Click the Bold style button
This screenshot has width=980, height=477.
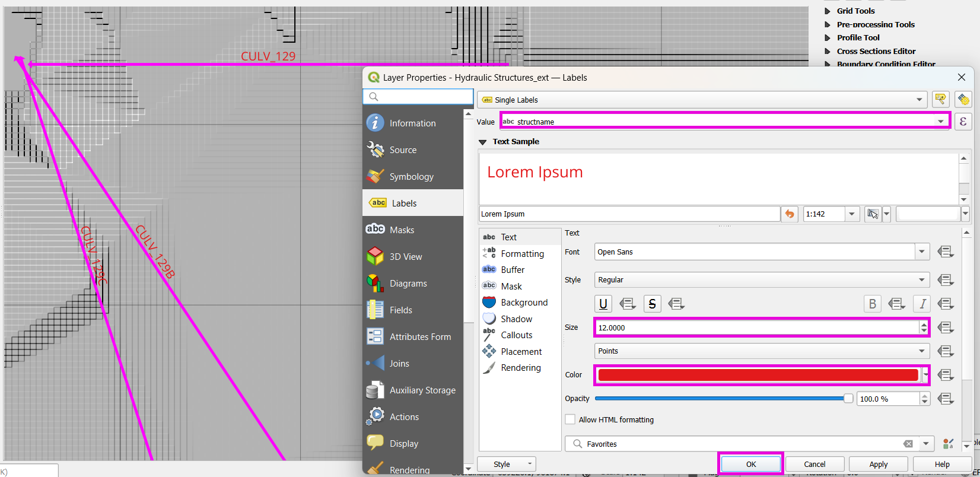tap(872, 304)
